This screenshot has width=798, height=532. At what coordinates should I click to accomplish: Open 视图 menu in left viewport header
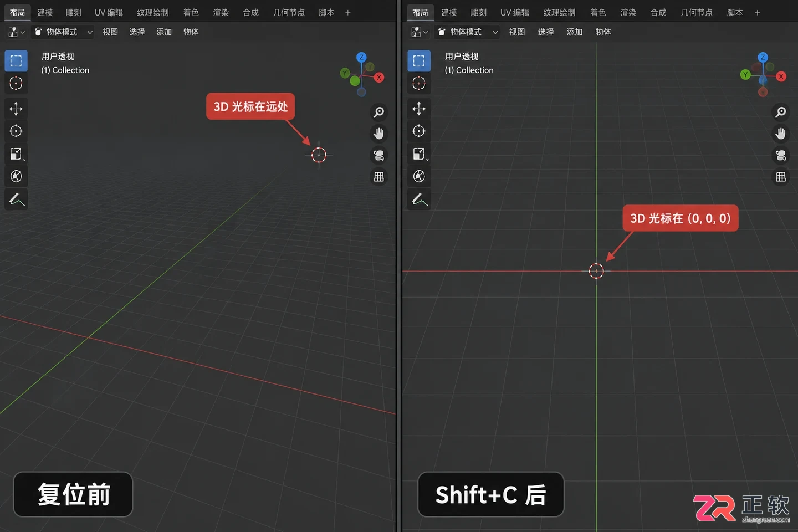(x=110, y=32)
